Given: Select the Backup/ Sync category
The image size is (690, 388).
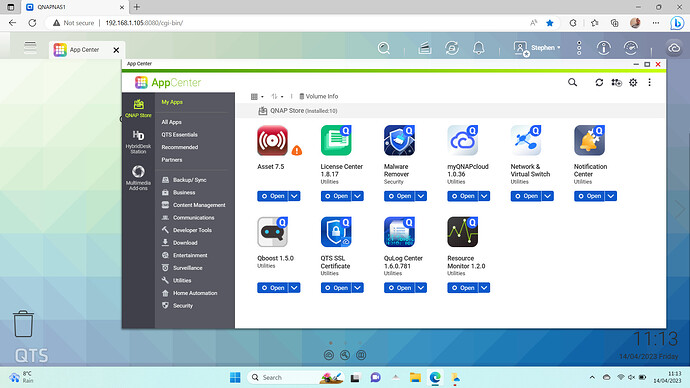Looking at the screenshot, I should coord(184,180).
